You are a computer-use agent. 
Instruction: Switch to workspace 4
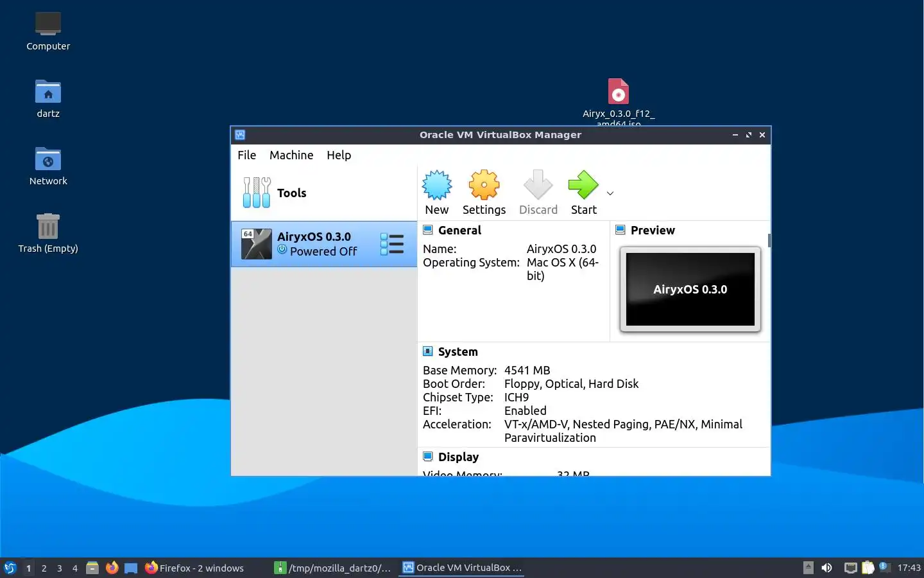click(x=75, y=568)
